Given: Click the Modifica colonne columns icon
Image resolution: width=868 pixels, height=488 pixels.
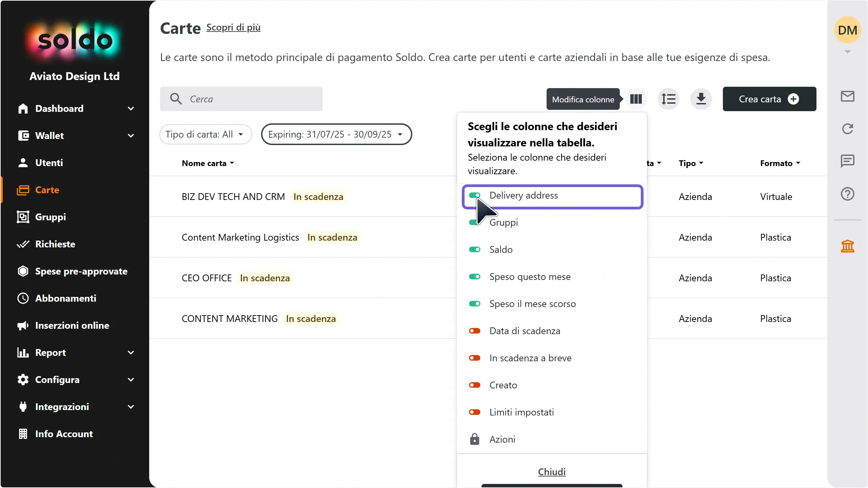Looking at the screenshot, I should (636, 99).
